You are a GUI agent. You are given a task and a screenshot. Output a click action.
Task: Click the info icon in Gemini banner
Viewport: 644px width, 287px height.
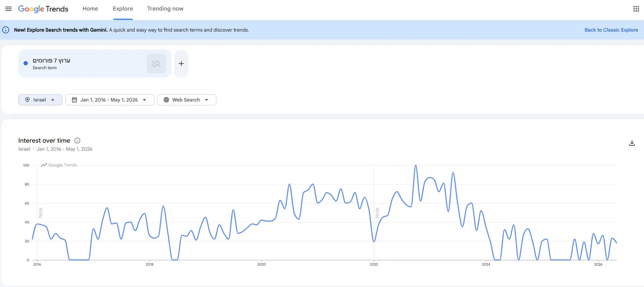click(x=6, y=30)
